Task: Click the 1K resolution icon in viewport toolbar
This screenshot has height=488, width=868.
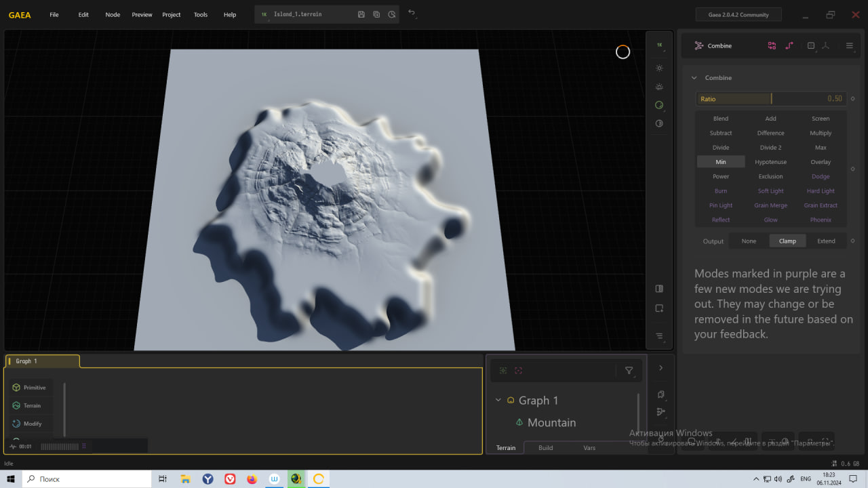Action: [x=659, y=45]
